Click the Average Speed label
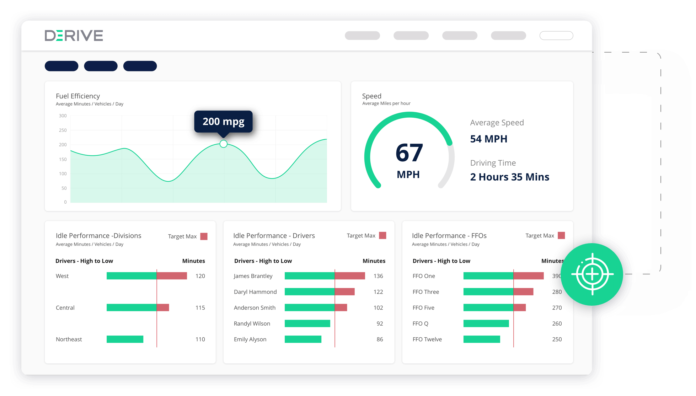696x396 pixels. pos(497,123)
